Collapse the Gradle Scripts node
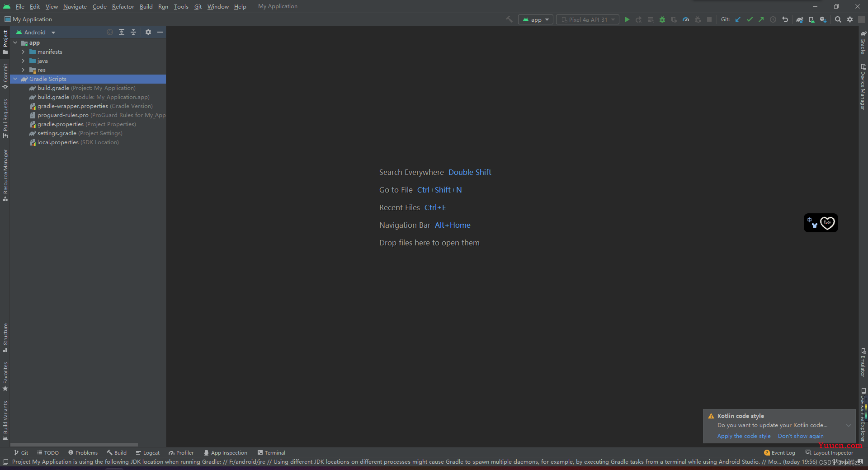 [x=15, y=79]
